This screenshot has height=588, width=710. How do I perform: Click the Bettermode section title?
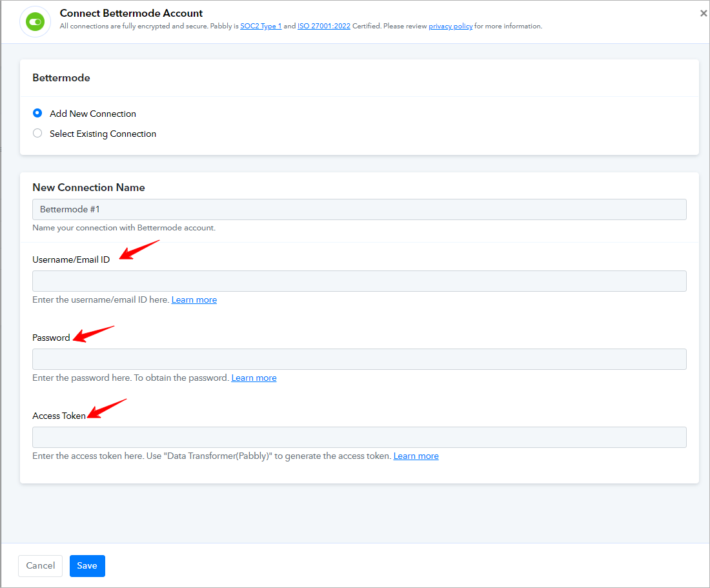pos(61,78)
